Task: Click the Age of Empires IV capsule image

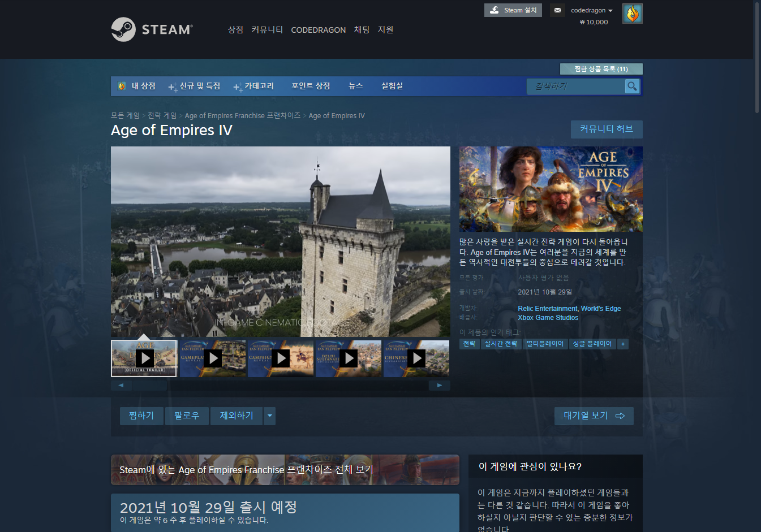Action: (x=551, y=189)
